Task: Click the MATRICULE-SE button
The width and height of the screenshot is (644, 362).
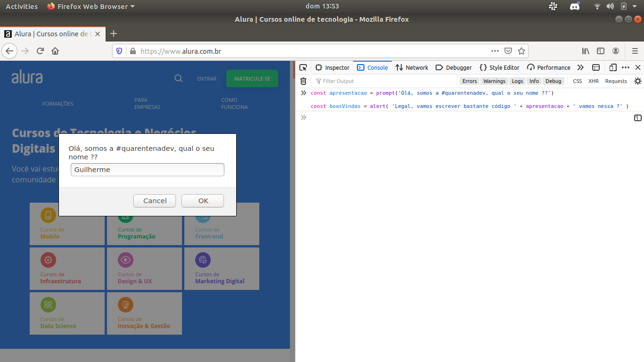Action: coord(252,79)
